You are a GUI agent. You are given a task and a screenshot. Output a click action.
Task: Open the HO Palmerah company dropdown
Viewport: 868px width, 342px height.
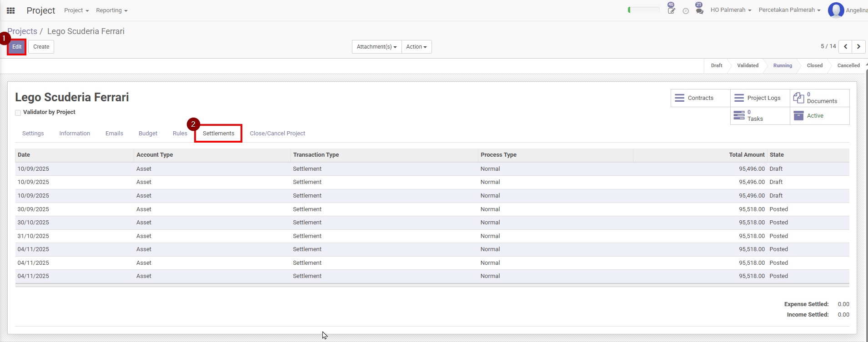tap(731, 10)
